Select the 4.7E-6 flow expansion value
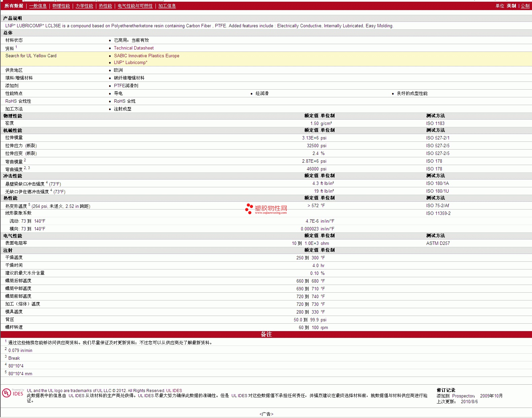The height and width of the screenshot is (418, 532). (312, 221)
